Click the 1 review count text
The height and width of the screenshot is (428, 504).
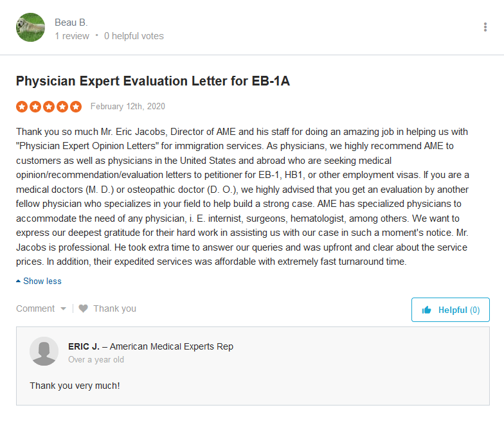(72, 36)
